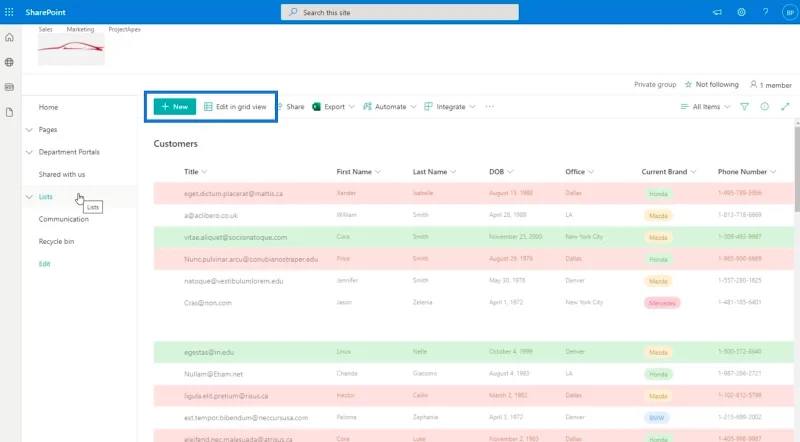Viewport: 800px width, 442px height.
Task: Open the Title column header dropdown
Action: [x=204, y=172]
